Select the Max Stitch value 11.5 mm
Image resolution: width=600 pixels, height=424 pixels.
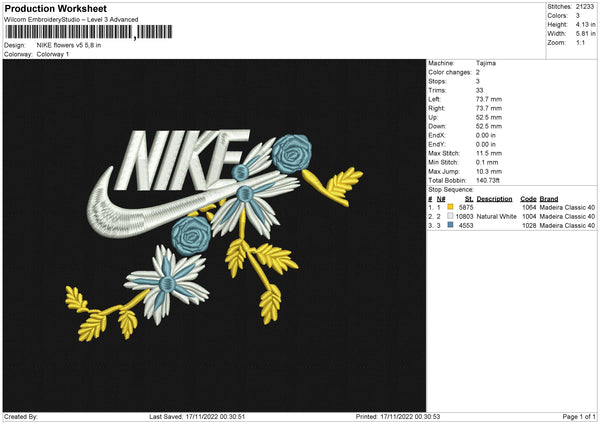pos(489,153)
